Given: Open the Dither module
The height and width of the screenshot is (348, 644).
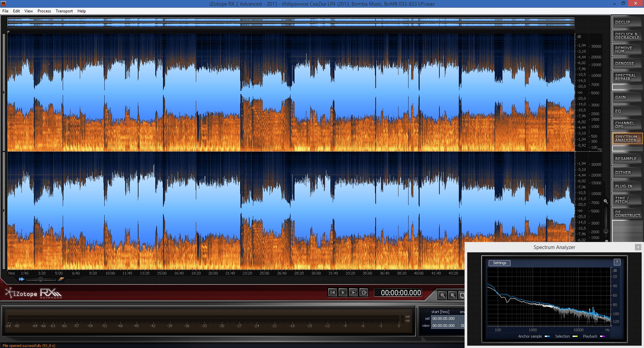Looking at the screenshot, I should pos(627,172).
